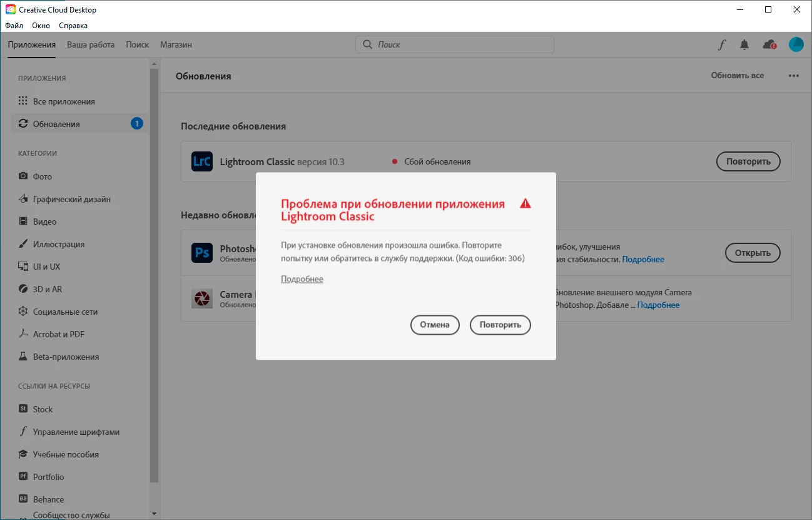Click the Illustration brush icon

tap(23, 244)
